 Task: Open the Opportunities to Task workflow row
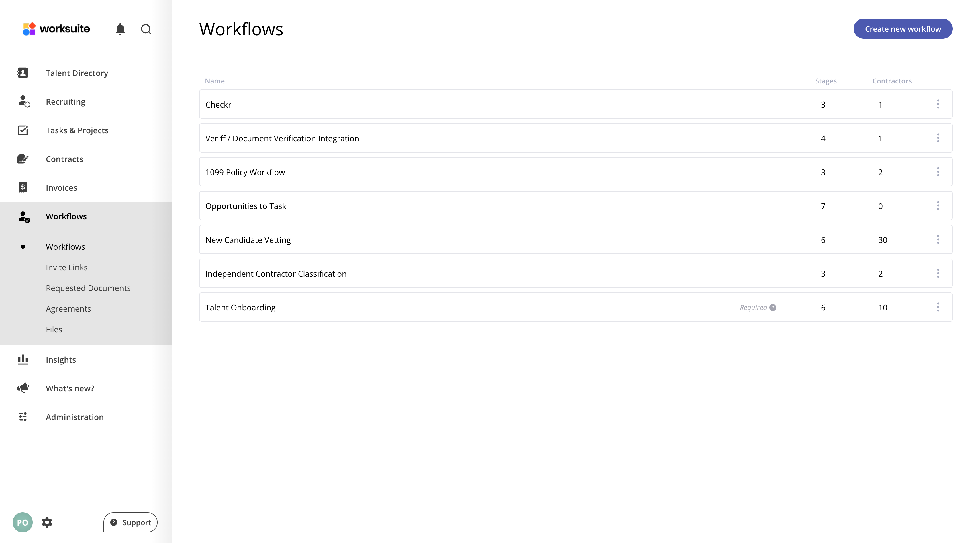[246, 206]
